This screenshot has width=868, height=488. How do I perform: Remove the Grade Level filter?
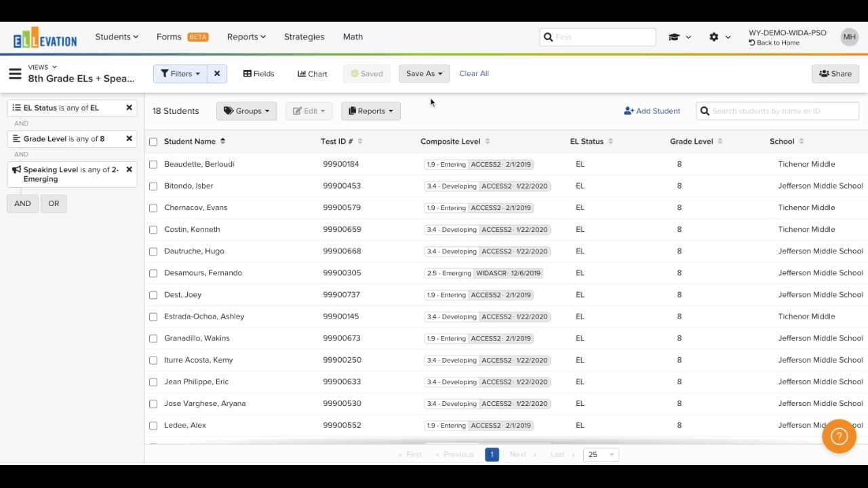[x=129, y=138]
